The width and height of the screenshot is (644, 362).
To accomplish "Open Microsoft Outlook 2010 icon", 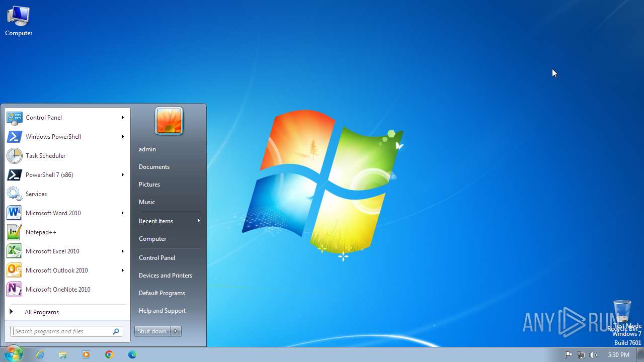I will (14, 270).
